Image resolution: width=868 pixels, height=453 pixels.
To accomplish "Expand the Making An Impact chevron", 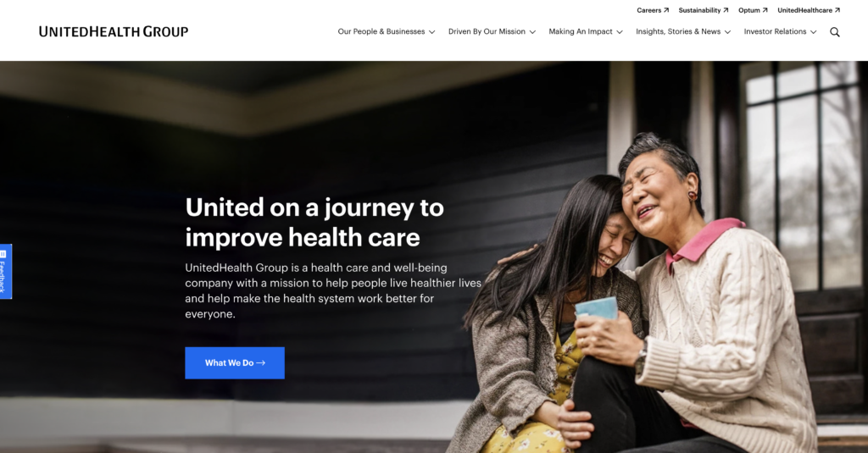I will click(x=620, y=32).
